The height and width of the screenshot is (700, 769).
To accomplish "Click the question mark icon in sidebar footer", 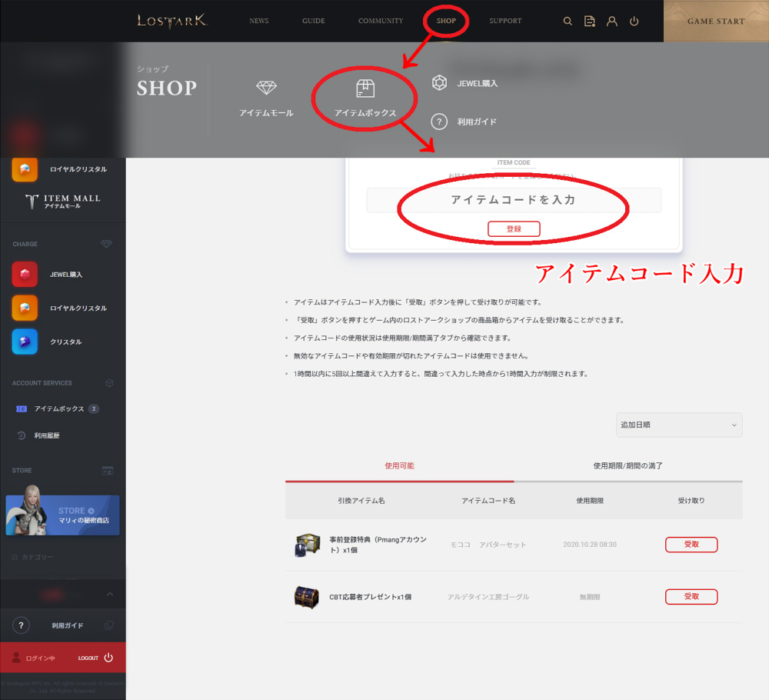I will pos(21,625).
